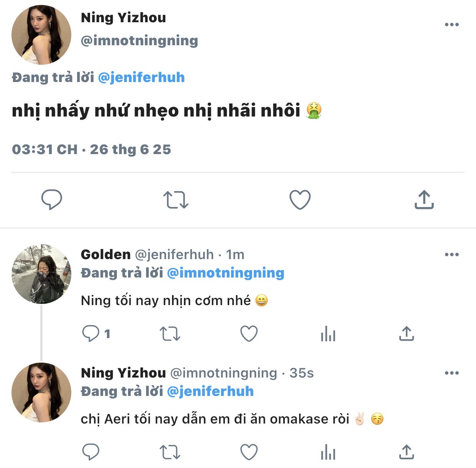Open more options on Golden's reply

451,255
